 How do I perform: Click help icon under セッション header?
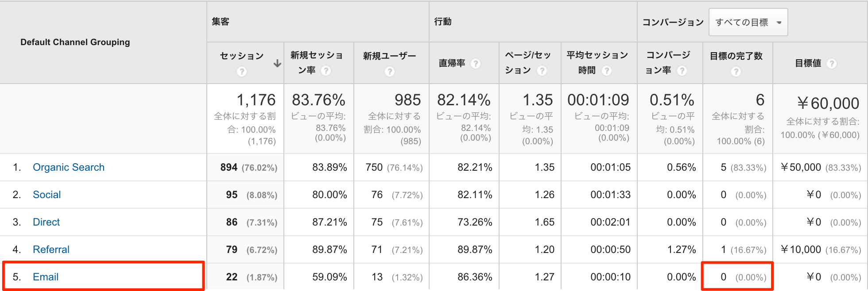(241, 71)
